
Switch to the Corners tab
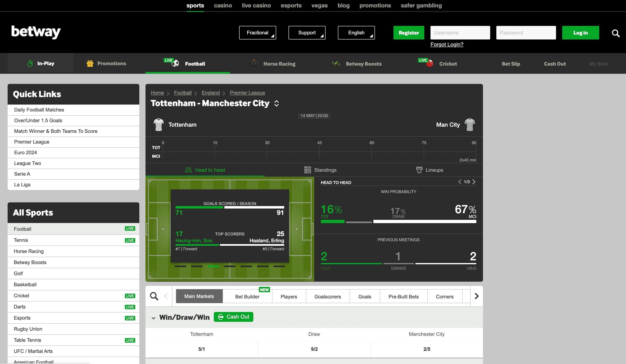click(x=445, y=297)
